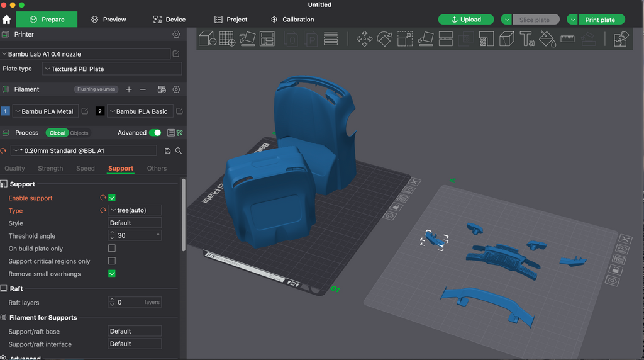The height and width of the screenshot is (360, 644).
Task: Select filament 1 blue color swatch
Action: (x=5, y=111)
